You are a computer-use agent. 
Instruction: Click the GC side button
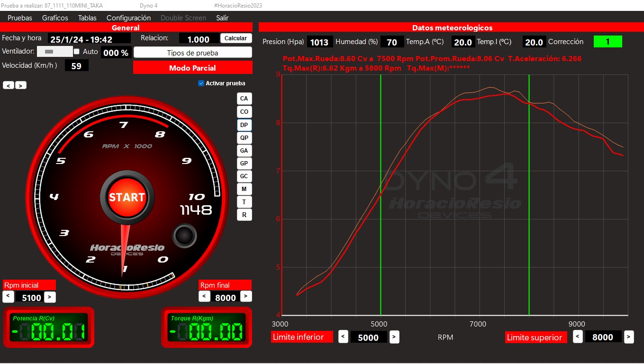click(x=244, y=176)
